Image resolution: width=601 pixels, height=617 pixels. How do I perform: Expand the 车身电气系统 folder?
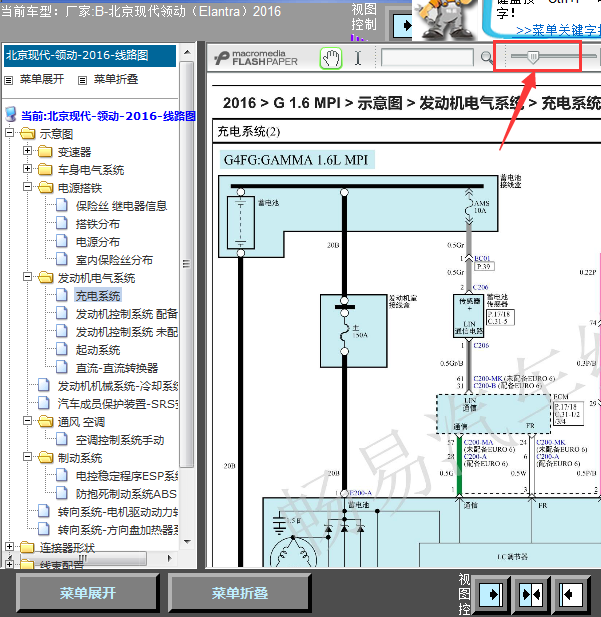[27, 169]
